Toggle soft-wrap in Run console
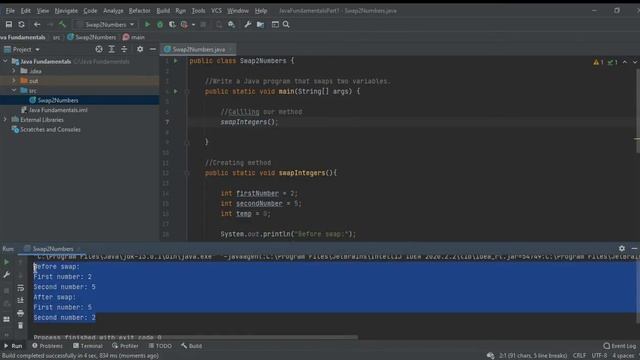This screenshot has width=640, height=360. (20, 288)
